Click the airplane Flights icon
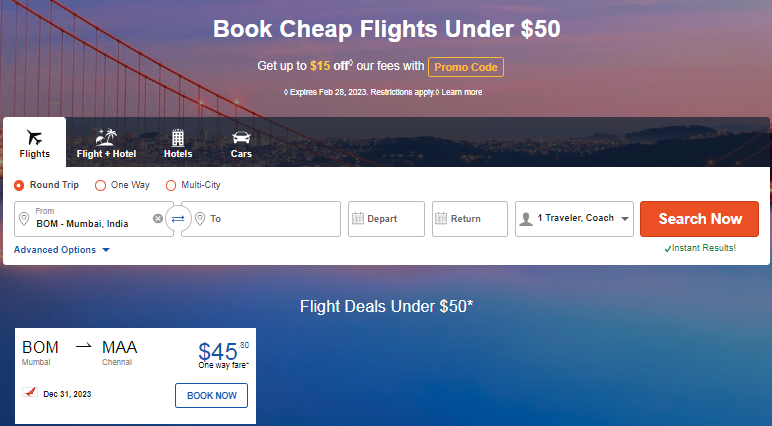Screen dimensions: 772x426 click(34, 137)
